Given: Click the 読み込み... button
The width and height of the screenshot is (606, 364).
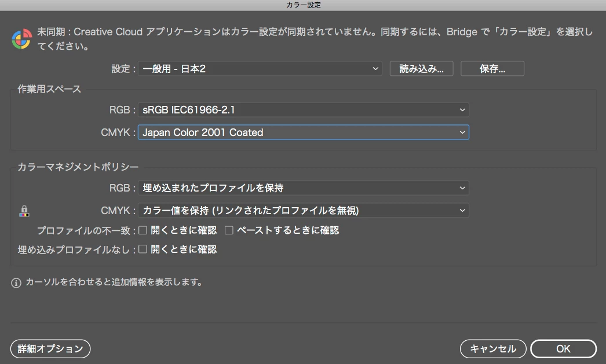Looking at the screenshot, I should coord(421,69).
